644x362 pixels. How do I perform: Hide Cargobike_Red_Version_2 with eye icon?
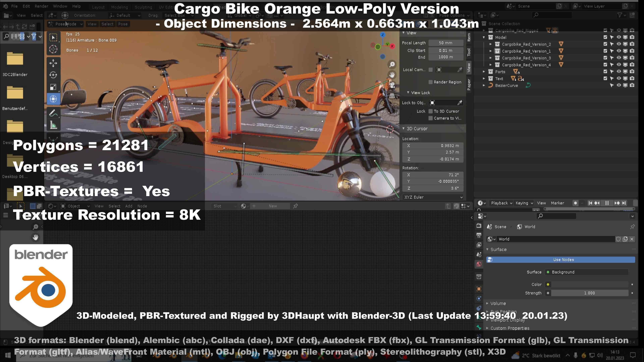tap(619, 44)
